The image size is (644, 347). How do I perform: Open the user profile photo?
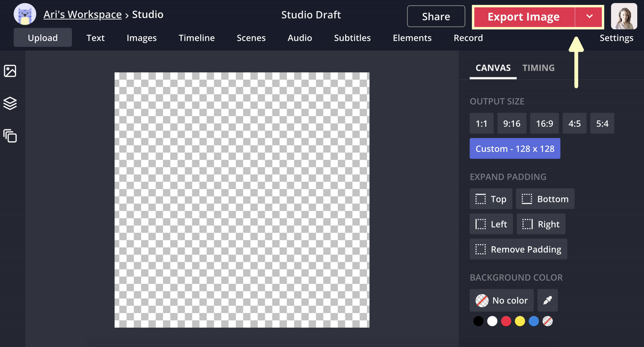coord(624,17)
